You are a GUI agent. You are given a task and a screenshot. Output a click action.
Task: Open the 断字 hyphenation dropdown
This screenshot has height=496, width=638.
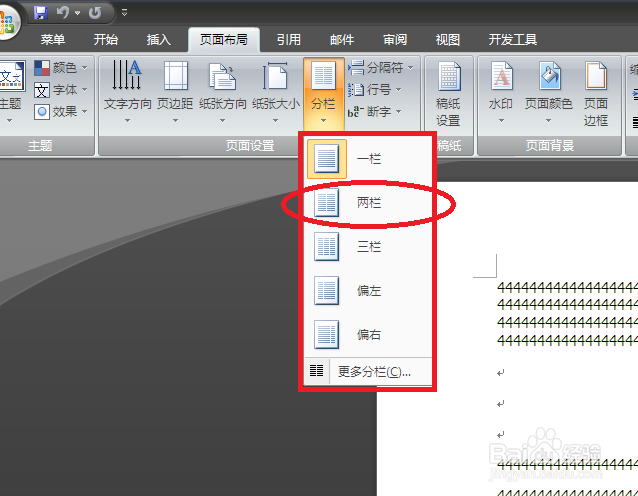[x=374, y=111]
